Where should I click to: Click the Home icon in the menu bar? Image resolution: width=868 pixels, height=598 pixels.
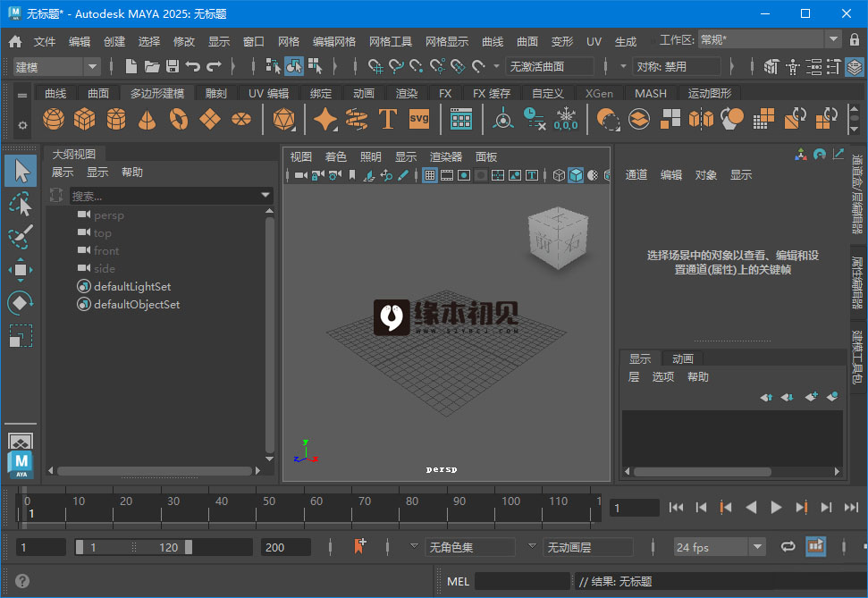pos(15,41)
